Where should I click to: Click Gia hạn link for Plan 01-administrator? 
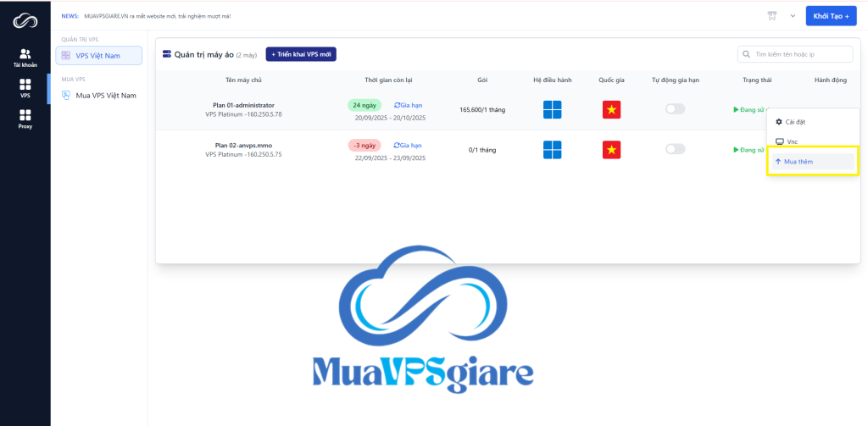408,105
